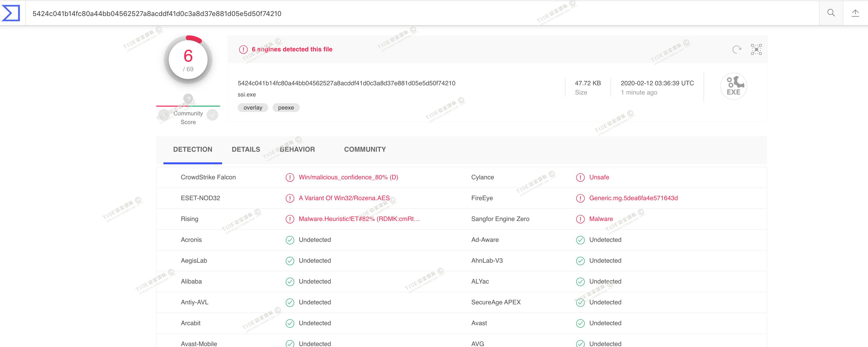
Task: Vote file malicious with left community button
Action: (164, 115)
